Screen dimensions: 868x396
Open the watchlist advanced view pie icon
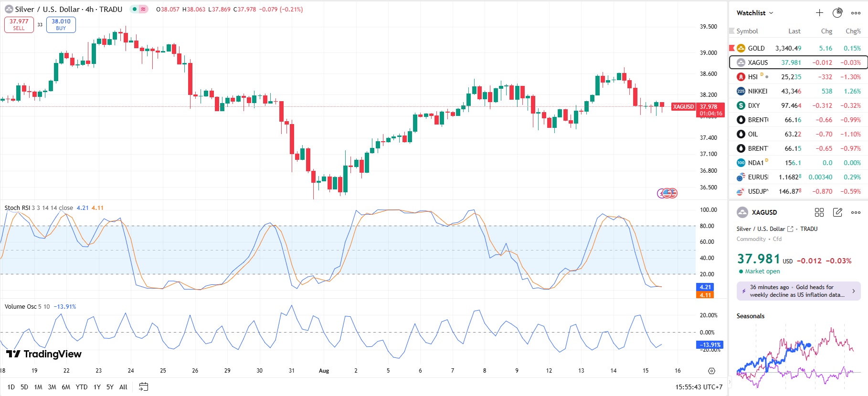point(837,13)
